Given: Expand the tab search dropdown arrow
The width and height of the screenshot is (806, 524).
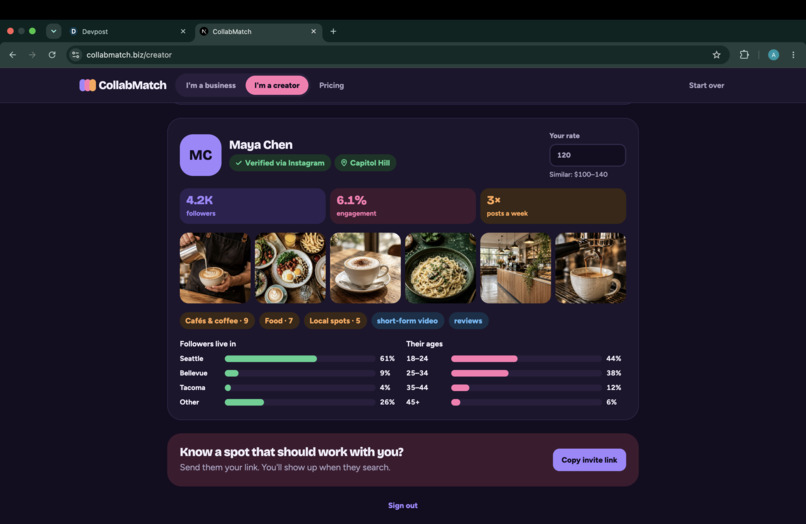Looking at the screenshot, I should 53,31.
